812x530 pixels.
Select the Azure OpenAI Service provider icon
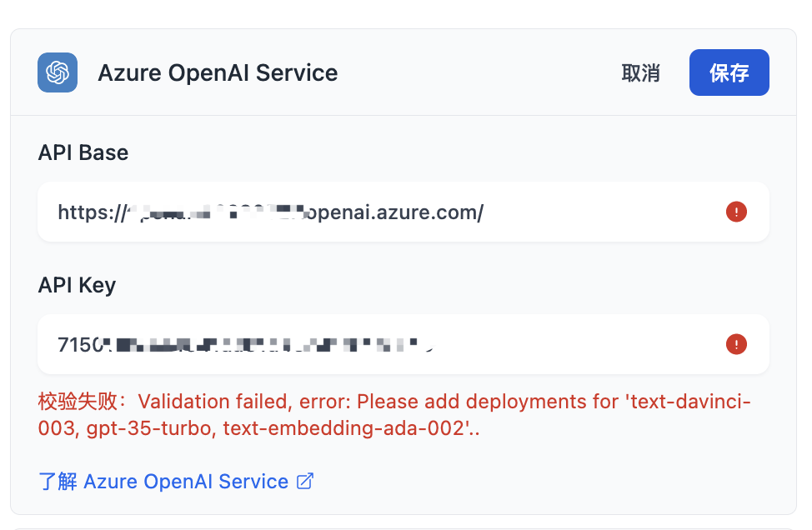pos(57,72)
